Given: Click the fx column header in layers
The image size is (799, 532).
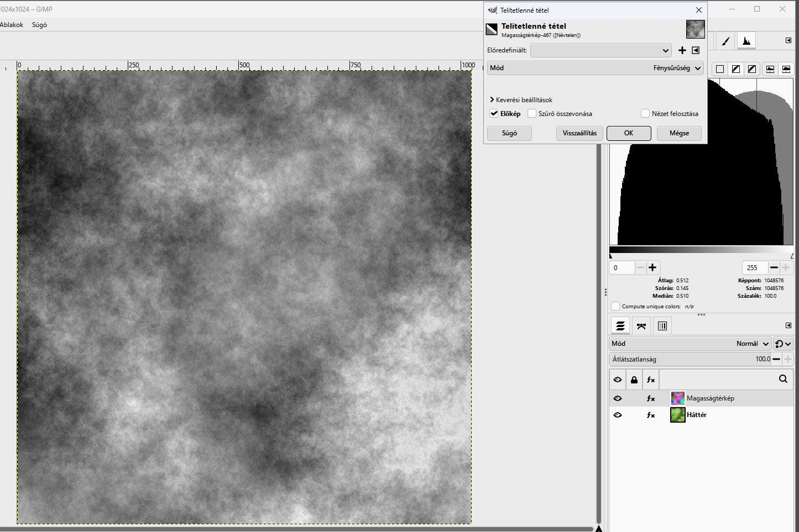Looking at the screenshot, I should click(x=651, y=380).
